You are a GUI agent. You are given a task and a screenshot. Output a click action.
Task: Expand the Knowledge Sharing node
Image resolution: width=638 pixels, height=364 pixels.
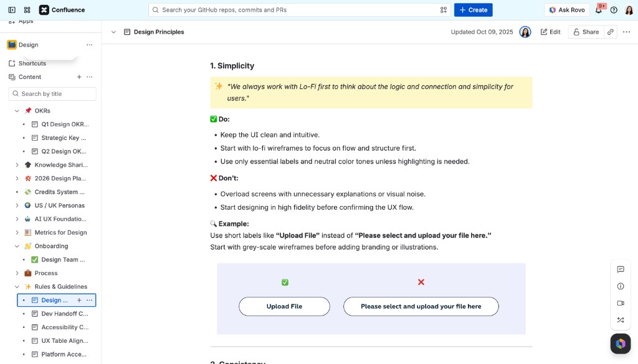point(17,165)
